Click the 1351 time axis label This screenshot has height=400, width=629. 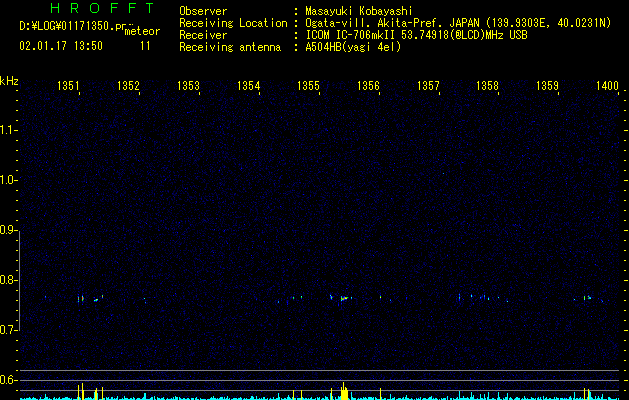[x=68, y=86]
